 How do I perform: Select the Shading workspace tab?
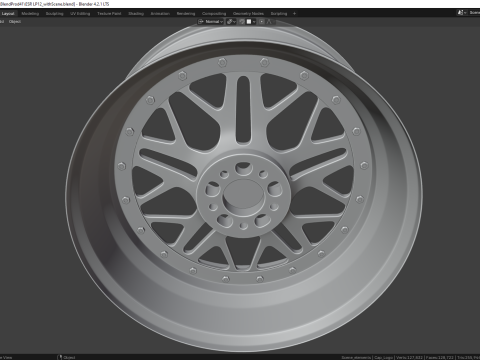[136, 14]
